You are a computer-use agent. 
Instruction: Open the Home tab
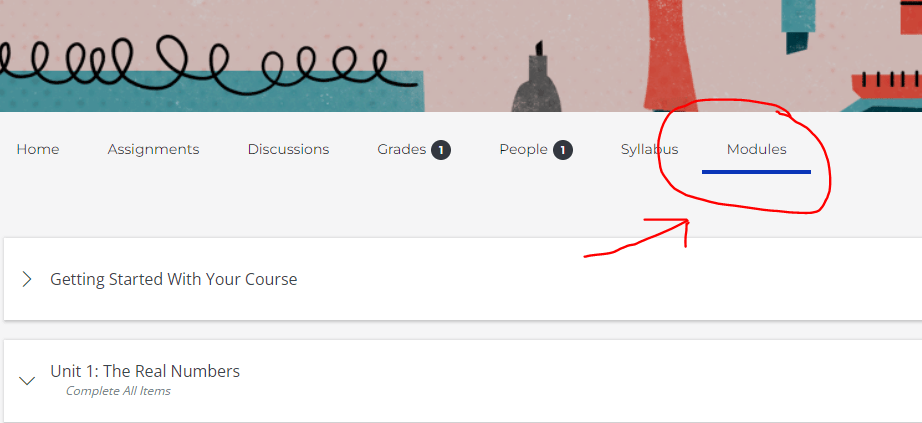(x=38, y=149)
